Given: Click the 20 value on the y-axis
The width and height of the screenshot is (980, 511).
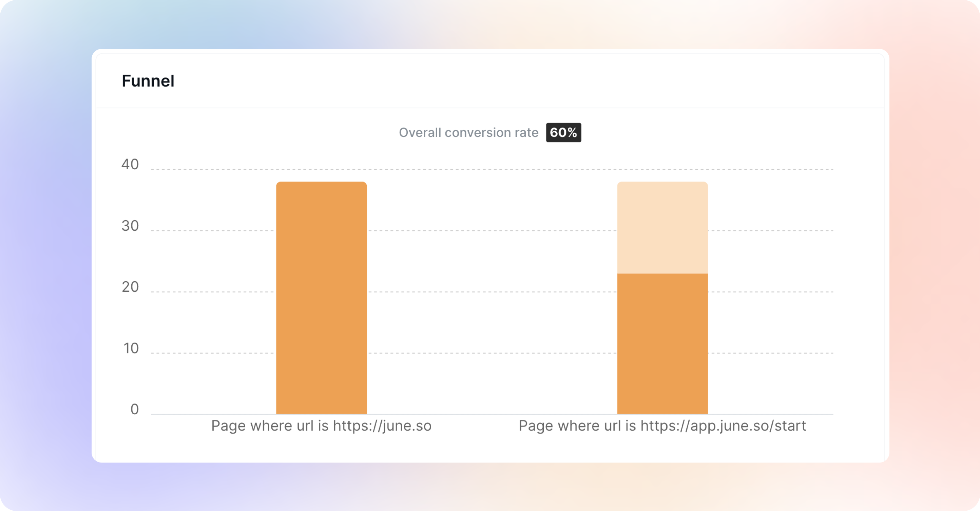Looking at the screenshot, I should (x=130, y=287).
